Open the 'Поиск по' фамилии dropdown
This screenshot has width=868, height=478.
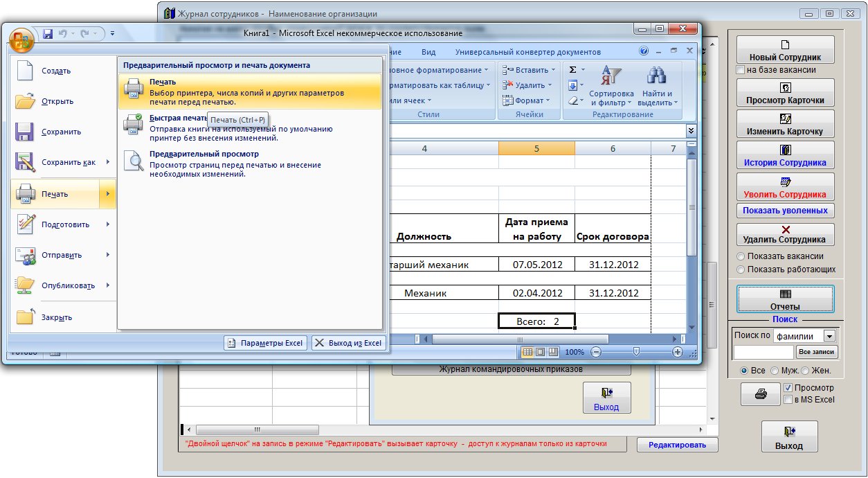click(x=829, y=336)
